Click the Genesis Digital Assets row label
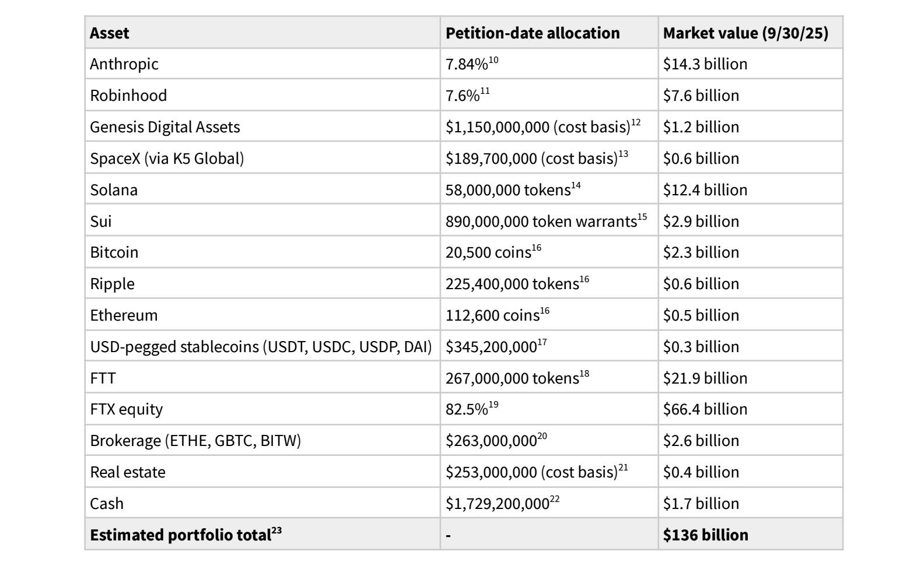The height and width of the screenshot is (569, 924). 165,127
